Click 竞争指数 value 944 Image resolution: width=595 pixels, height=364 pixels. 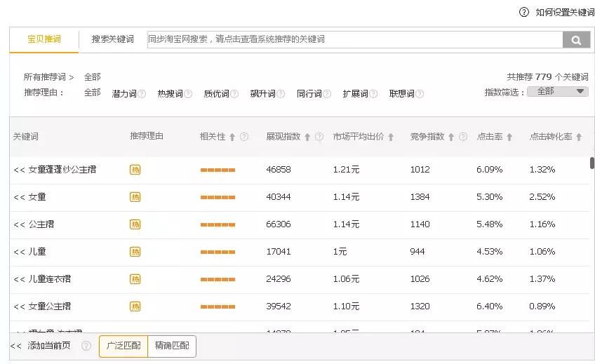417,252
